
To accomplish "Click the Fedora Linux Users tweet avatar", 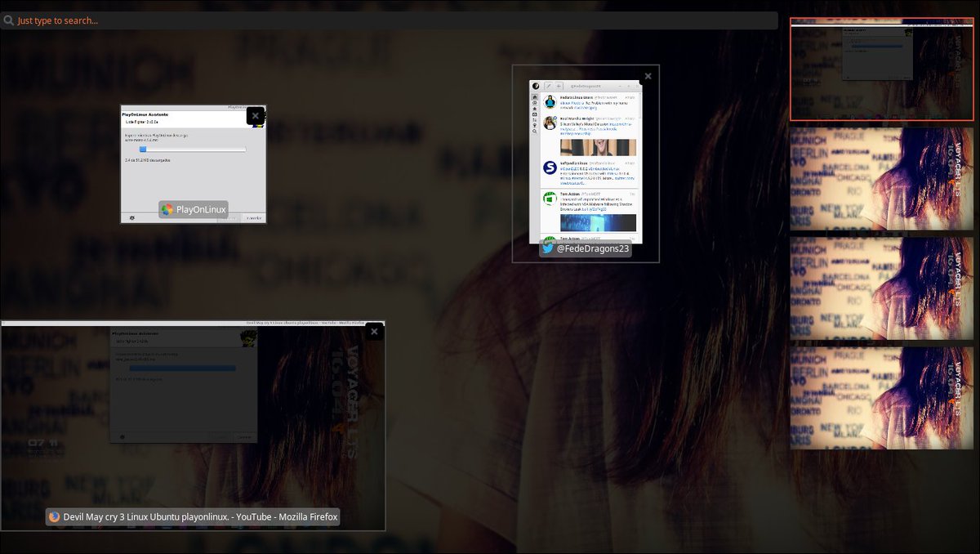I will click(550, 101).
